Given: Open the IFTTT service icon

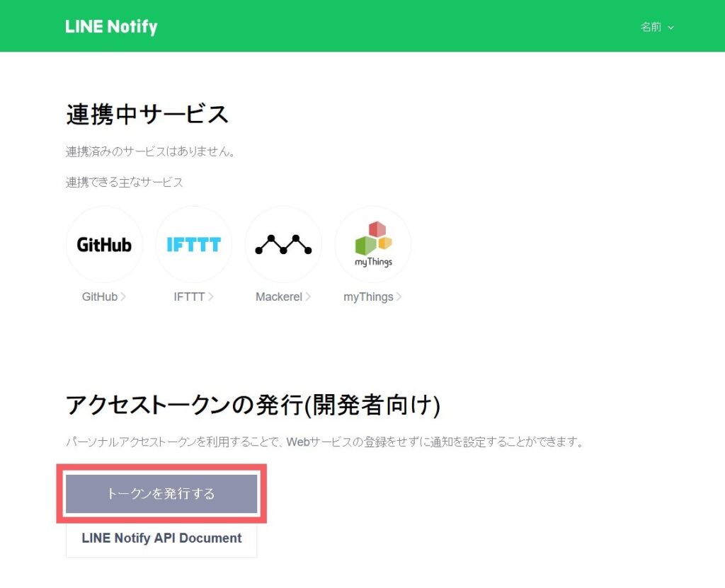Looking at the screenshot, I should click(x=193, y=244).
